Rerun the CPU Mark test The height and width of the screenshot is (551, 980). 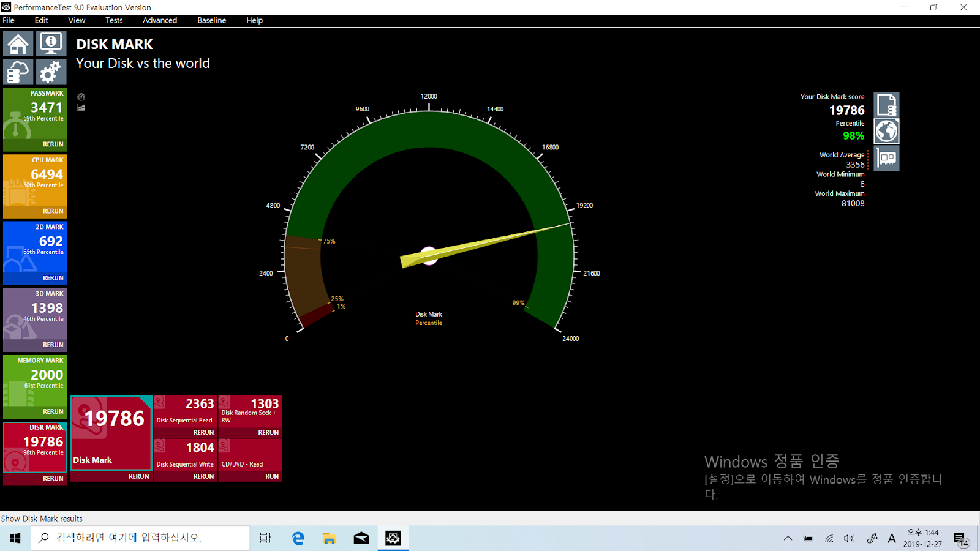point(53,211)
